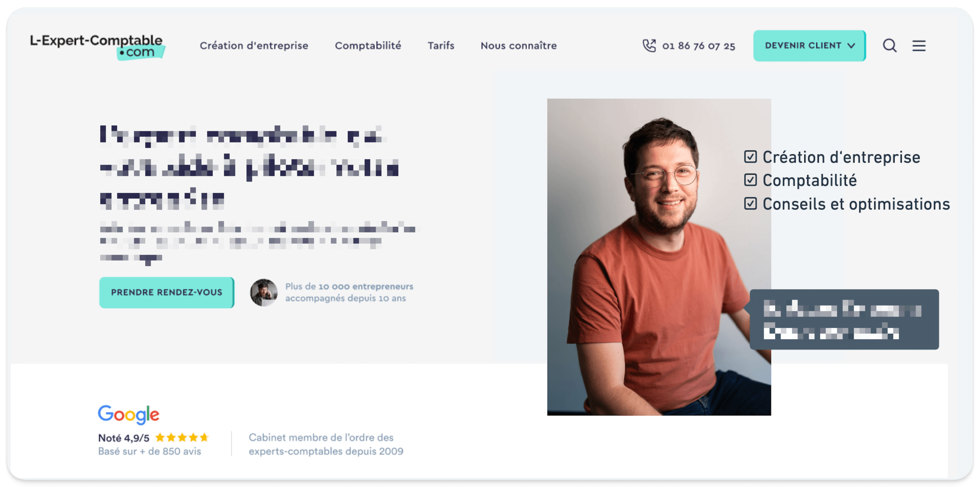
Task: Toggle the Conseils et optimisations checkbox
Action: click(x=750, y=203)
